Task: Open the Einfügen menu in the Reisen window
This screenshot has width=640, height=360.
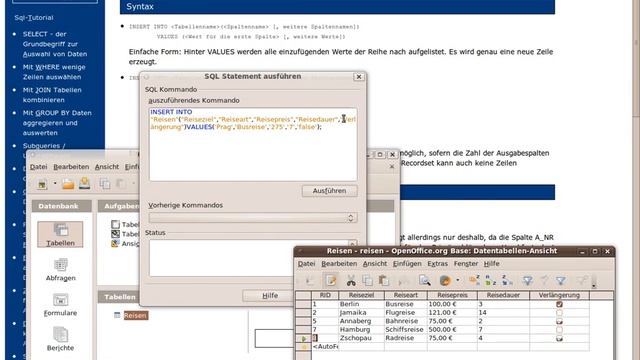Action: [407, 264]
